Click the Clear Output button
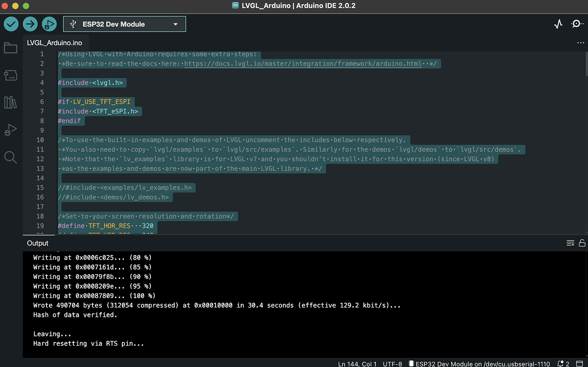This screenshot has height=367, width=588. 570,243
